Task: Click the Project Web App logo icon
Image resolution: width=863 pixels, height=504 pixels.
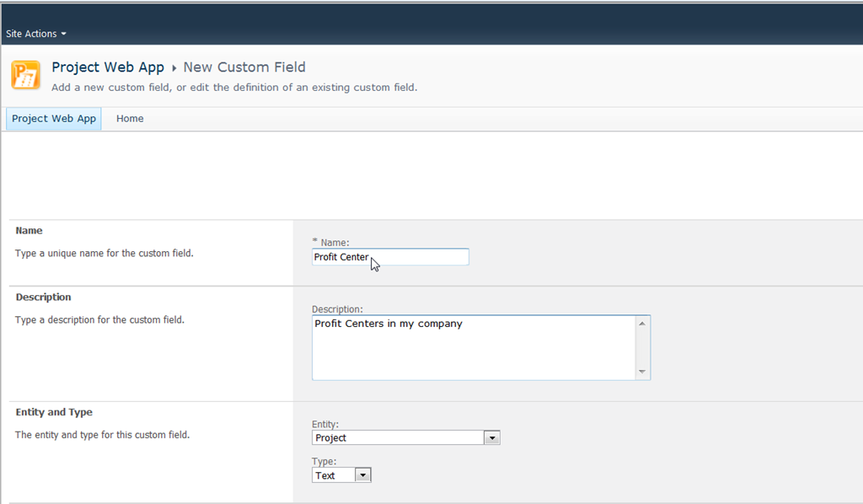Action: (25, 75)
